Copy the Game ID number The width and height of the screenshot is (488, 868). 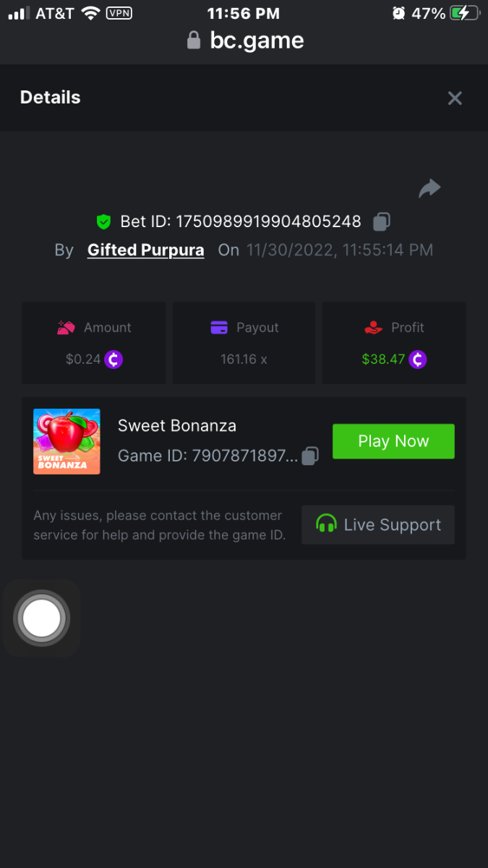point(309,456)
